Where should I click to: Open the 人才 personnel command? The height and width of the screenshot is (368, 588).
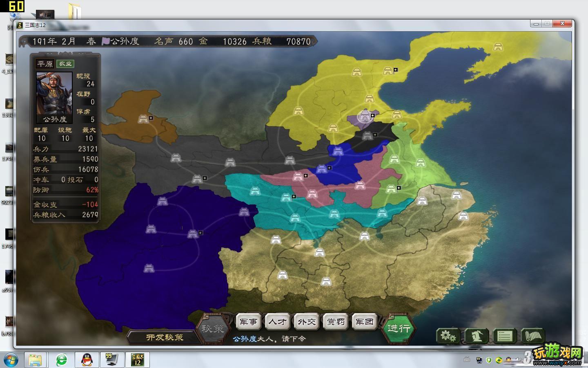tap(277, 322)
